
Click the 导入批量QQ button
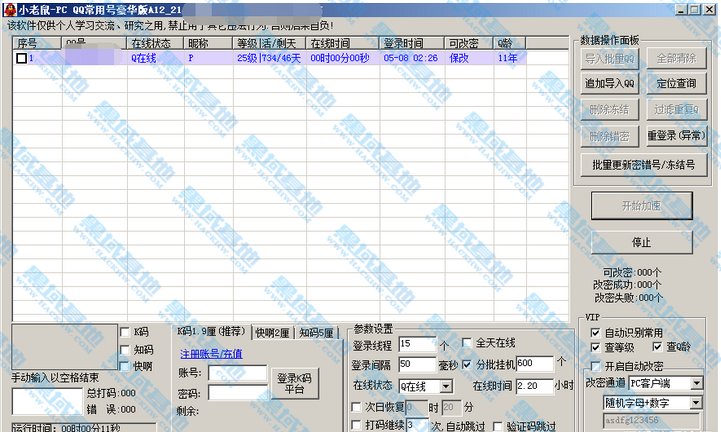[610, 58]
